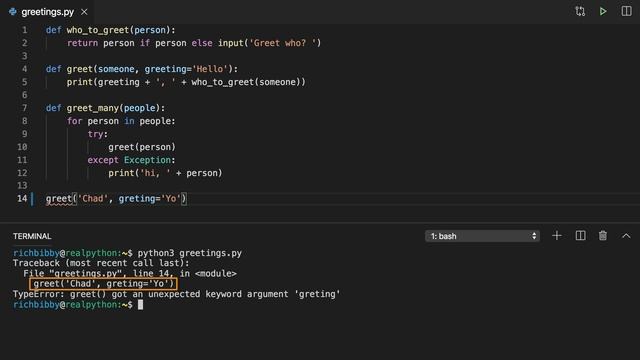Click 'return' keyword on line 2
640x360 pixels.
(82, 43)
